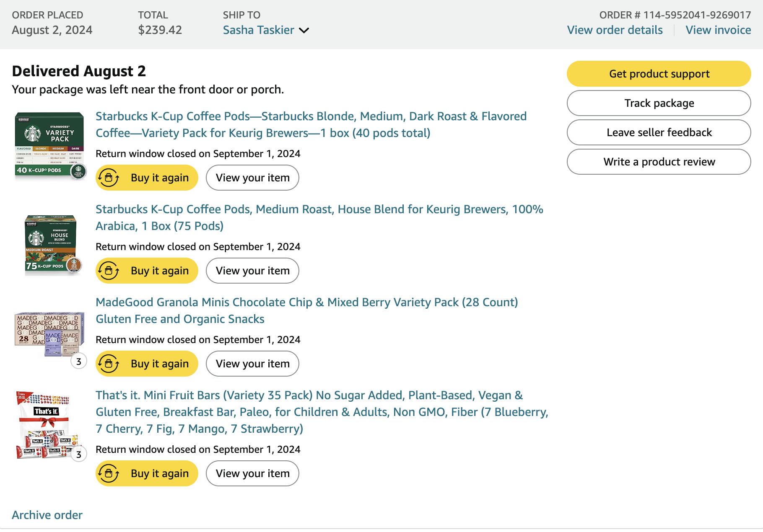Viewport: 763px width, 532px height.
Task: Click the Archive order link
Action: (x=47, y=515)
